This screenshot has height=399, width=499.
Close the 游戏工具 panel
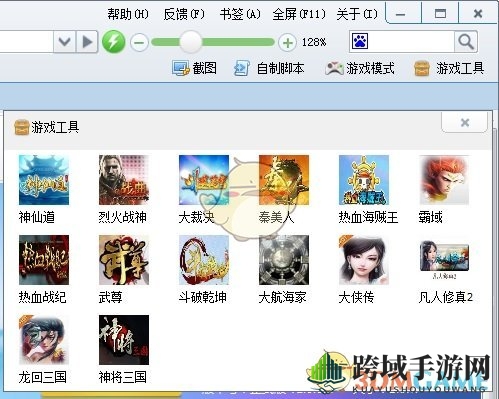(x=465, y=122)
